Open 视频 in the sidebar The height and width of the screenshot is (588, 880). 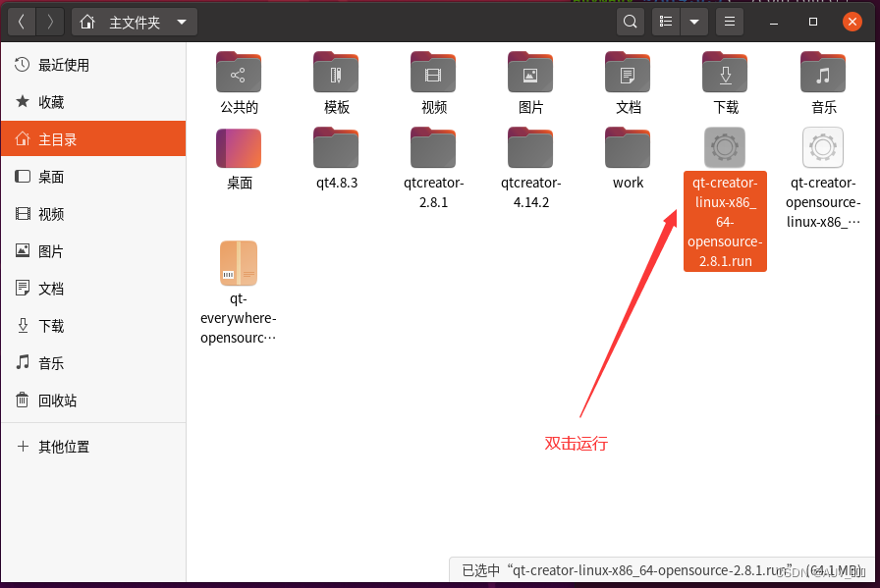pyautogui.click(x=93, y=214)
